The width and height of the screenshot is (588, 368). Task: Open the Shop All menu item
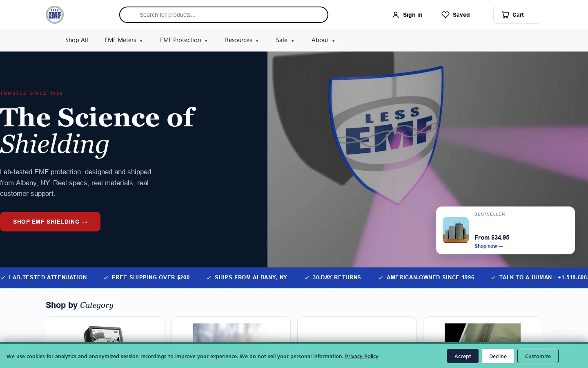click(77, 40)
